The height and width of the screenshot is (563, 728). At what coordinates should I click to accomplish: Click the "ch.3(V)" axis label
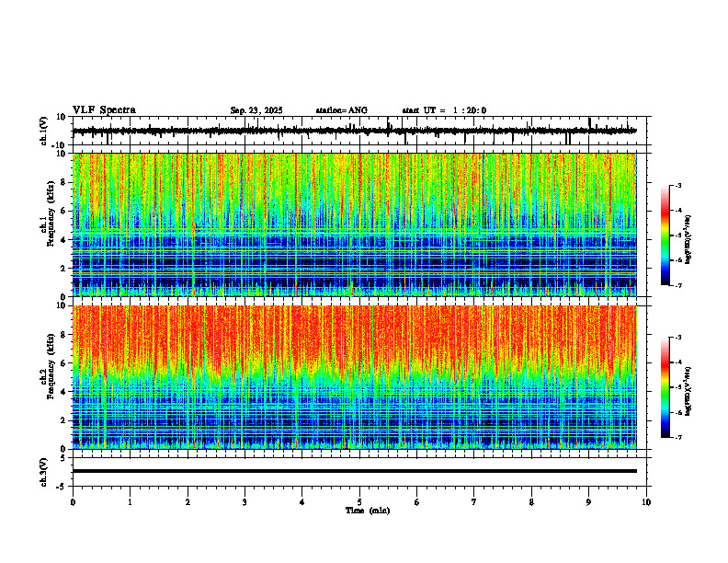44,473
